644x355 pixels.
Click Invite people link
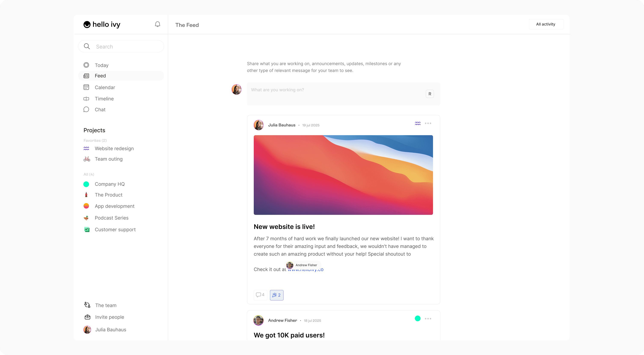point(110,317)
